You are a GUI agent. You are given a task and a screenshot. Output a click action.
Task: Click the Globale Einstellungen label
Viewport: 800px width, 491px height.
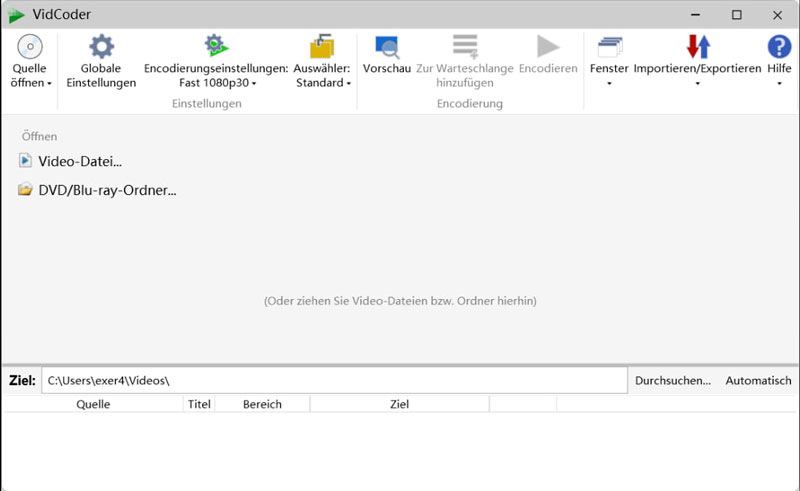point(101,76)
